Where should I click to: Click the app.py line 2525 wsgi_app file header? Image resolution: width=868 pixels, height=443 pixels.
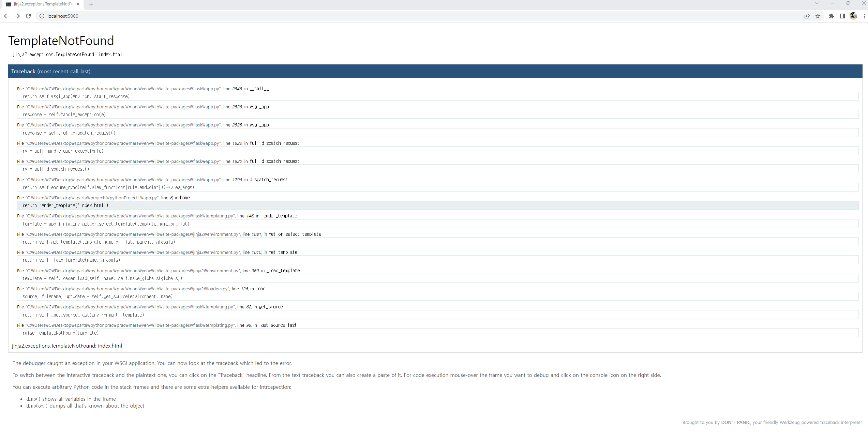point(143,125)
